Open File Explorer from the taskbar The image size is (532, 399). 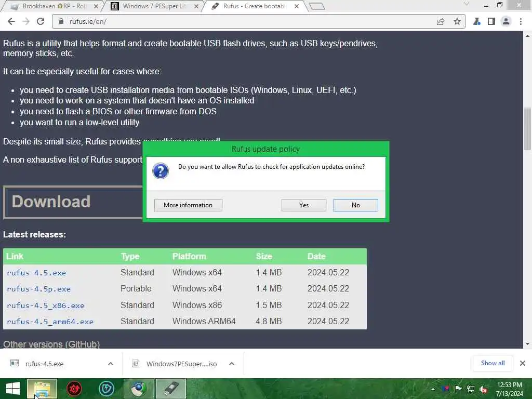pos(42,389)
